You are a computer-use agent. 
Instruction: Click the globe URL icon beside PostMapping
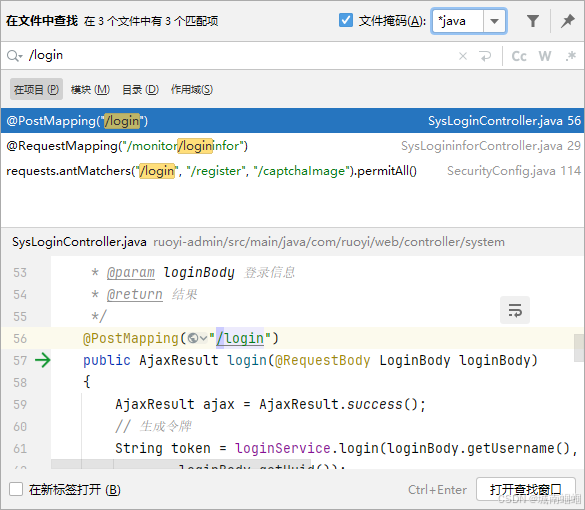tap(193, 338)
